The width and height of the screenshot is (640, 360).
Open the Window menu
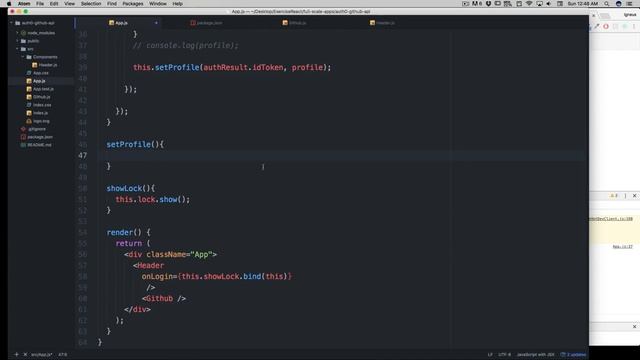(158, 4)
